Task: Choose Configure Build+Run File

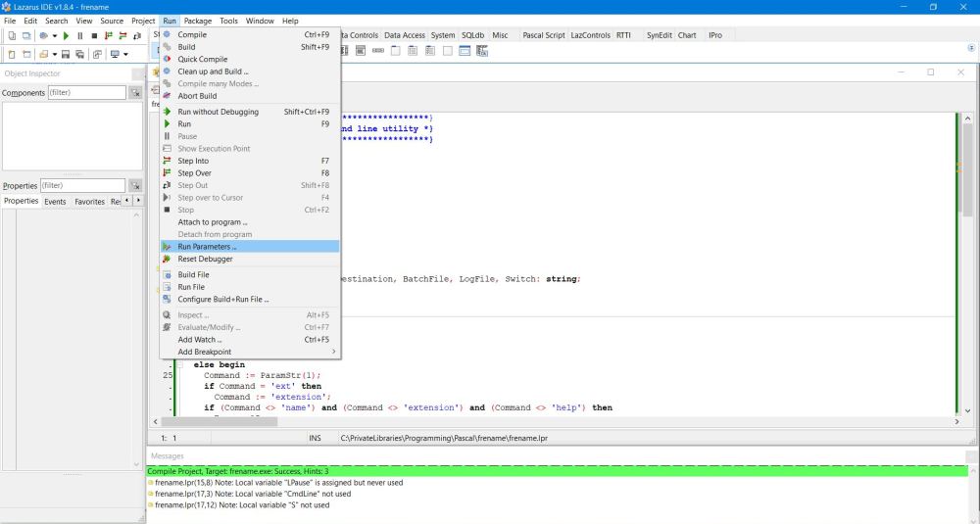Action: pyautogui.click(x=250, y=299)
